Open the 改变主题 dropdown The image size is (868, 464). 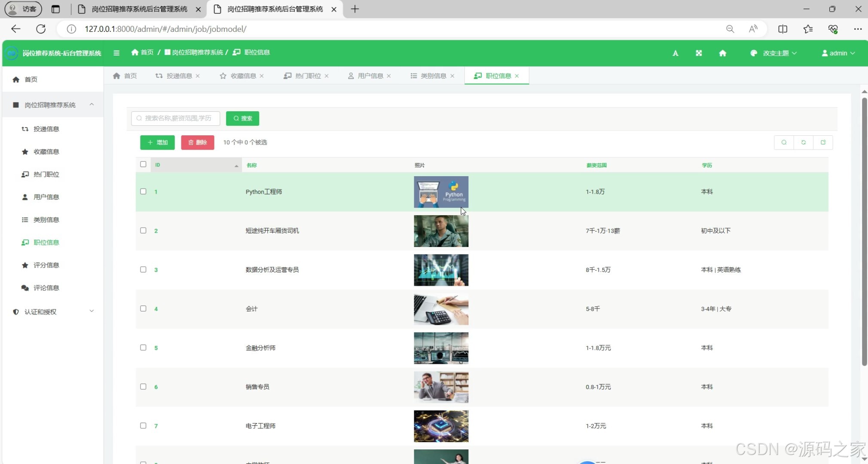click(773, 53)
